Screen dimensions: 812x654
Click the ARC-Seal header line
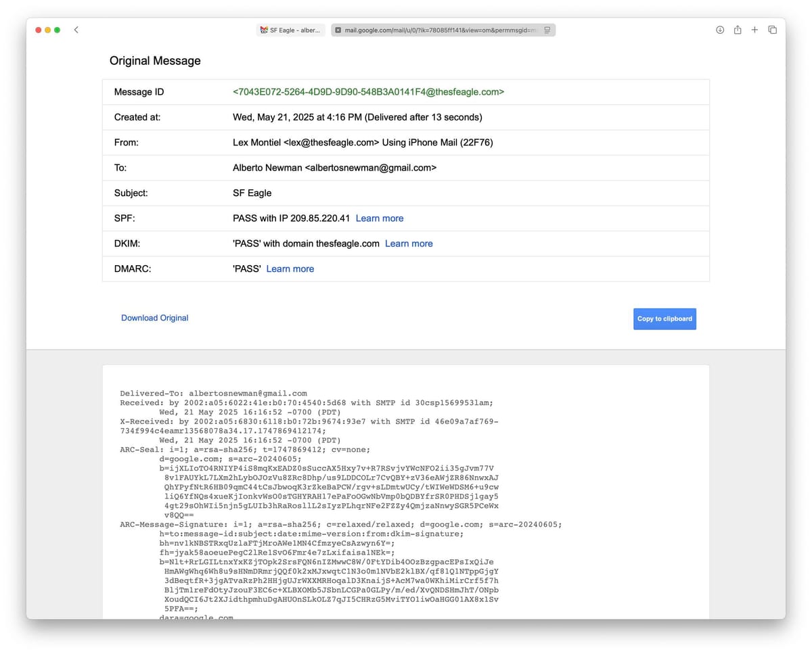click(x=245, y=449)
